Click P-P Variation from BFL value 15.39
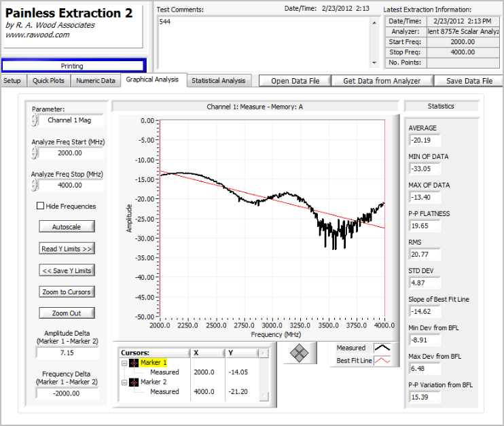This screenshot has height=426, width=504. pos(425,397)
